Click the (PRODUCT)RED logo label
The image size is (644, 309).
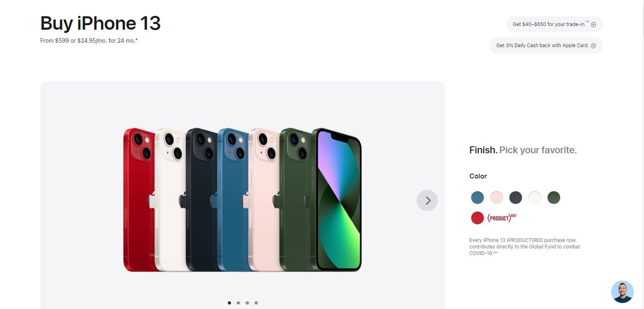[502, 218]
